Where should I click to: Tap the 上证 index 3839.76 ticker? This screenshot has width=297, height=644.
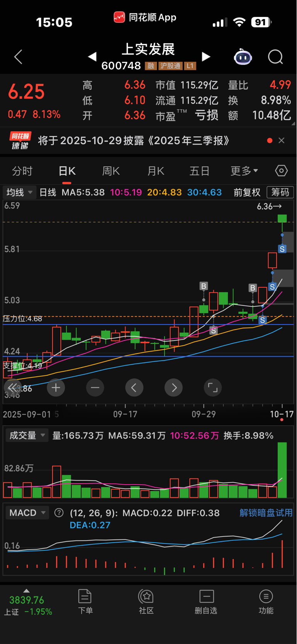[28, 606]
